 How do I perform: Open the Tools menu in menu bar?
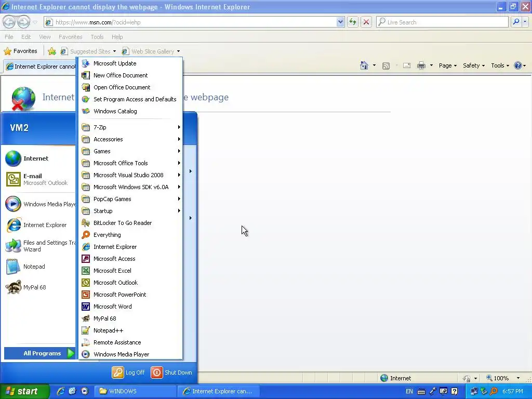coord(97,37)
